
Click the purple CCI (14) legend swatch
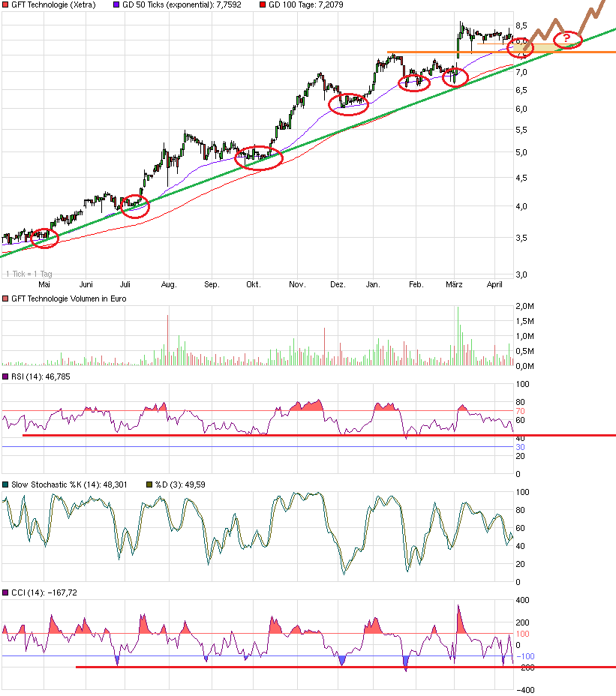[5, 593]
